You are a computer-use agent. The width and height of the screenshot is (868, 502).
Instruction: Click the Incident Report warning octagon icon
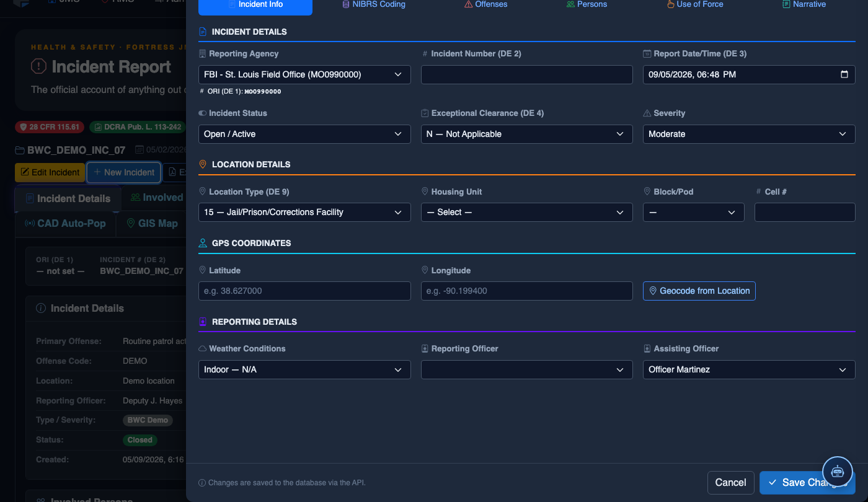click(38, 66)
